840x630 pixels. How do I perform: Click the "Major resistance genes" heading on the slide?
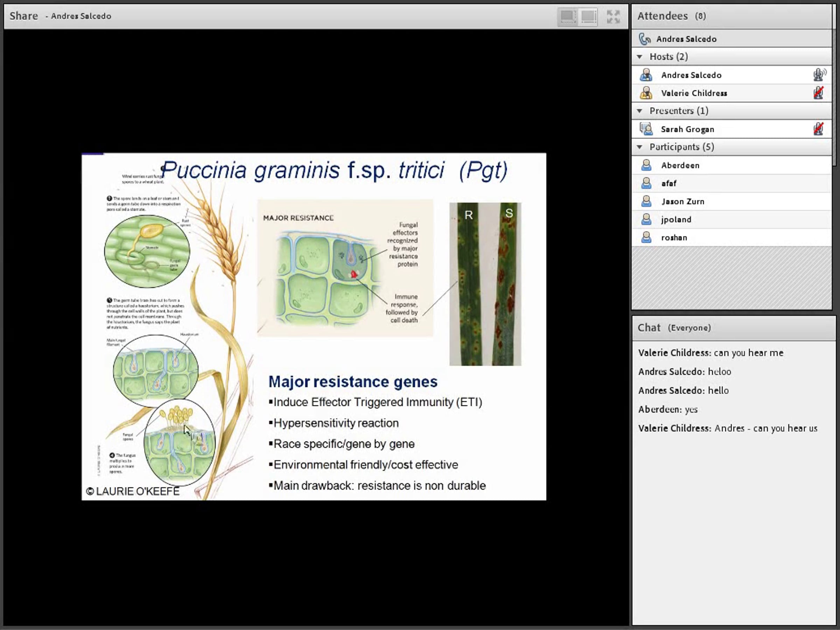353,381
